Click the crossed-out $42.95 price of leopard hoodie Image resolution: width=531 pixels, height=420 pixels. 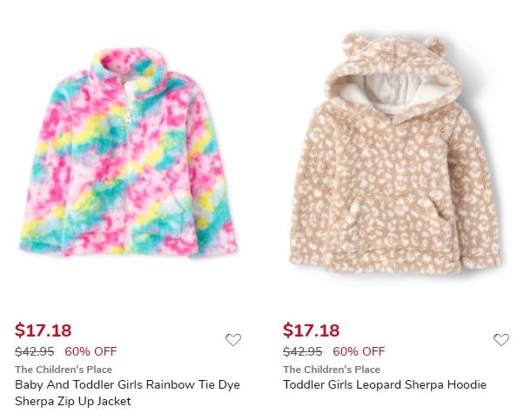click(x=303, y=351)
